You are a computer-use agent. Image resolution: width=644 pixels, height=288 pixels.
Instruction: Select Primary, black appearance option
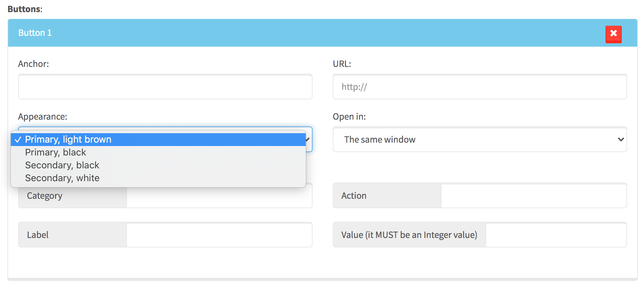pyautogui.click(x=56, y=152)
